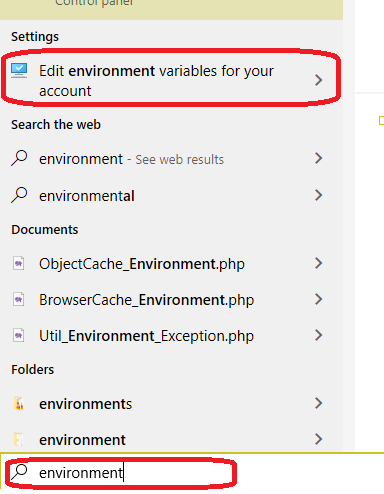
Task: Click the PHP file icon for Util_Environment_Exception.php
Action: pyautogui.click(x=19, y=335)
